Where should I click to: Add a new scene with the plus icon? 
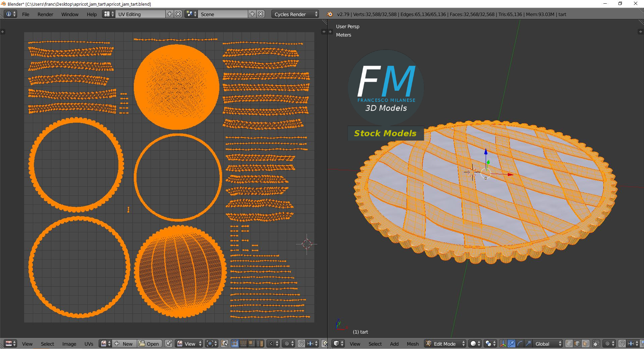pos(252,14)
